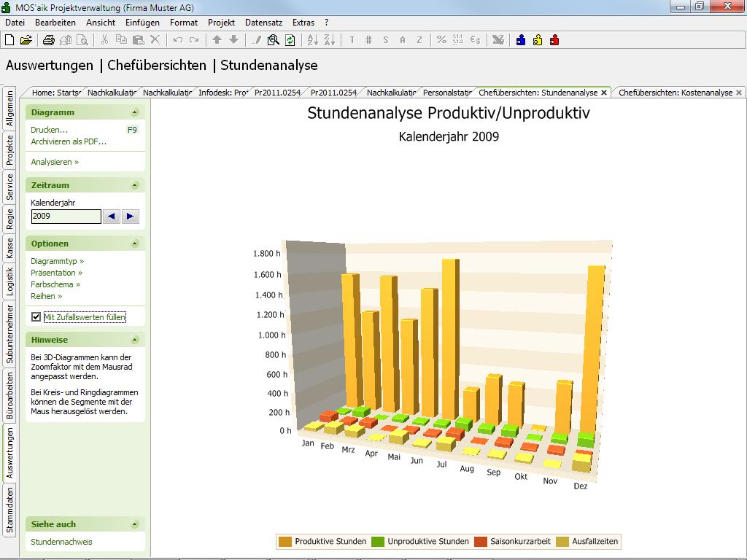Click the open folder toolbar icon
747x560 pixels.
(x=26, y=40)
